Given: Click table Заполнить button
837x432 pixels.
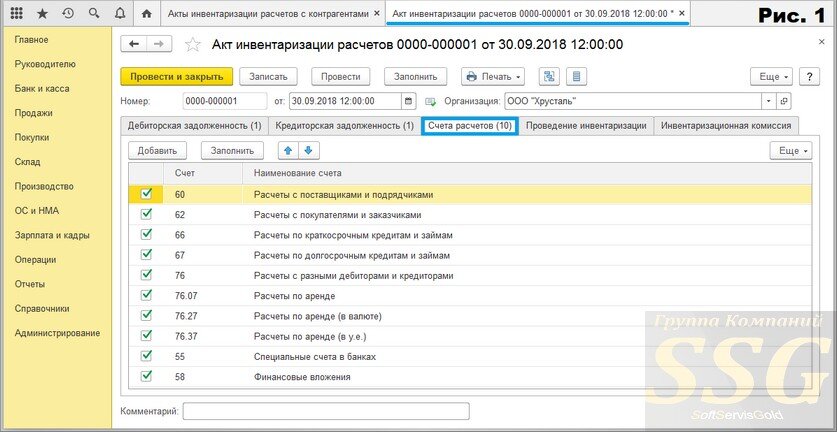Looking at the screenshot, I should pos(232,151).
